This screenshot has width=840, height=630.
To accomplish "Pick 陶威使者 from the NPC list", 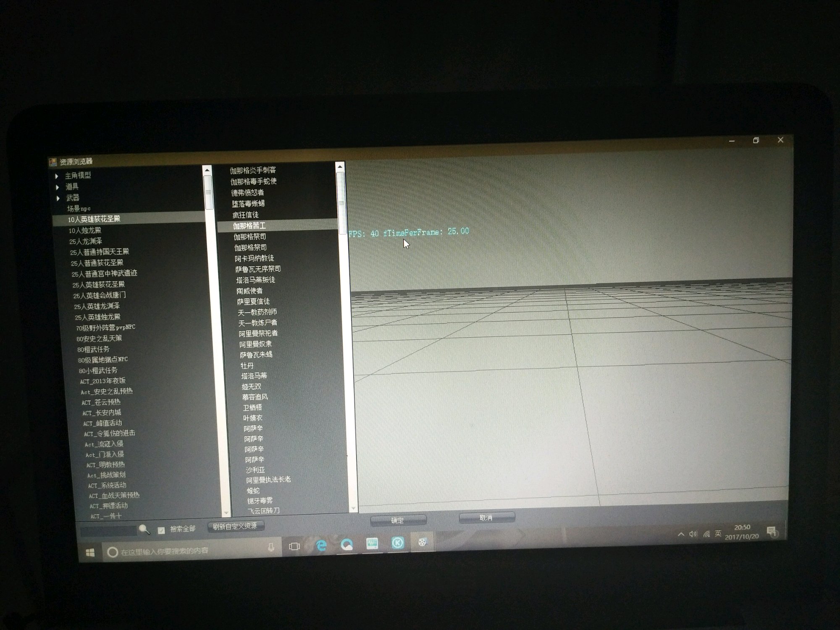I will (249, 291).
